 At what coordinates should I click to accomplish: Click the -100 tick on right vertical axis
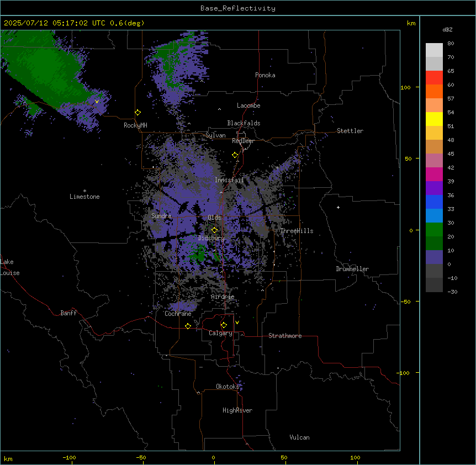404,373
